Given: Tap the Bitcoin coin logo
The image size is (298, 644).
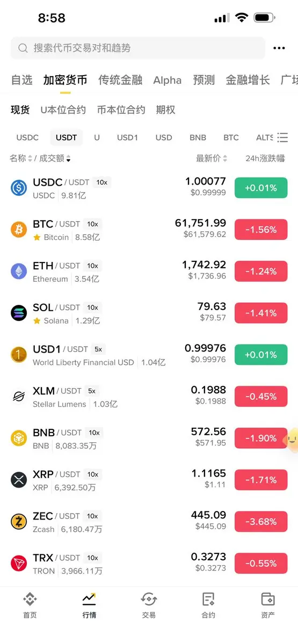Looking at the screenshot, I should (19, 230).
